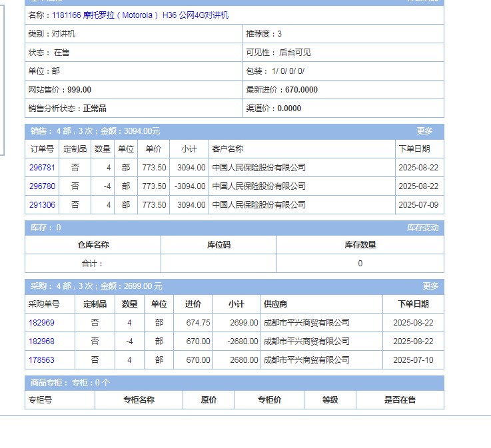The height and width of the screenshot is (448, 491).
Task: Click the 单位：部 cell
Action: coord(134,71)
